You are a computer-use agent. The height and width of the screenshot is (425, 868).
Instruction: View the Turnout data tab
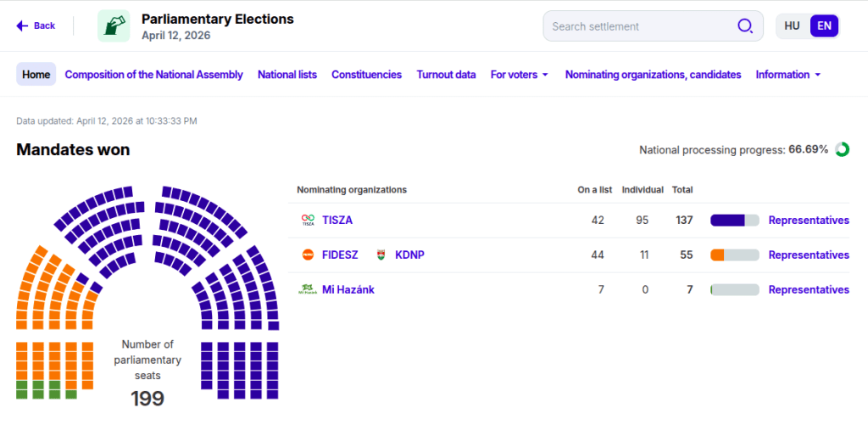[x=446, y=75]
